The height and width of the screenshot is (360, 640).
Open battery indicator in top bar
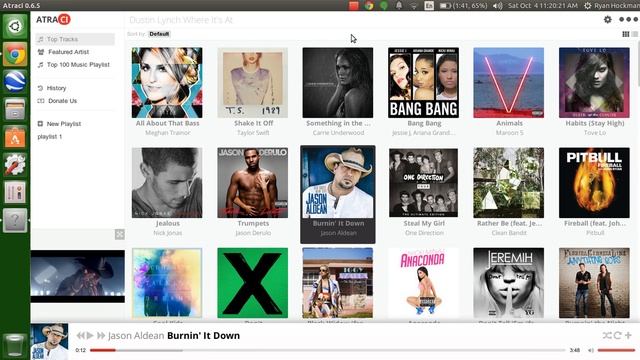pos(463,6)
